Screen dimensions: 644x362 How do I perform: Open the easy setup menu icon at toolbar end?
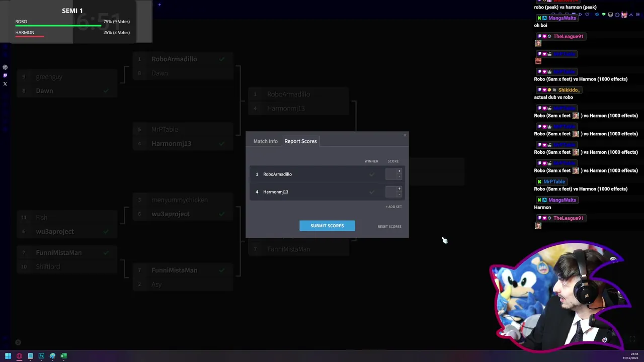coord(637,15)
